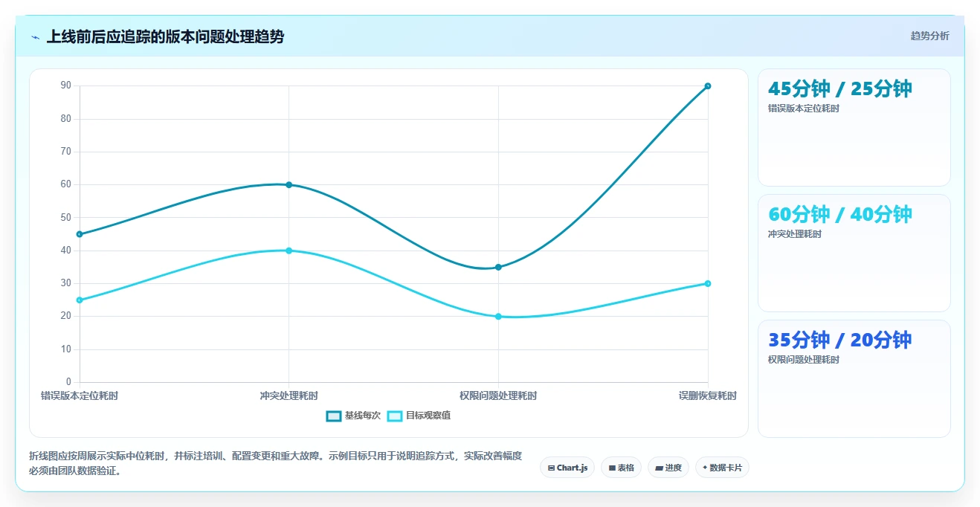Screen dimensions: 980x507
Task: Open the 35分钟 / 20分钟 data card
Action: click(854, 378)
